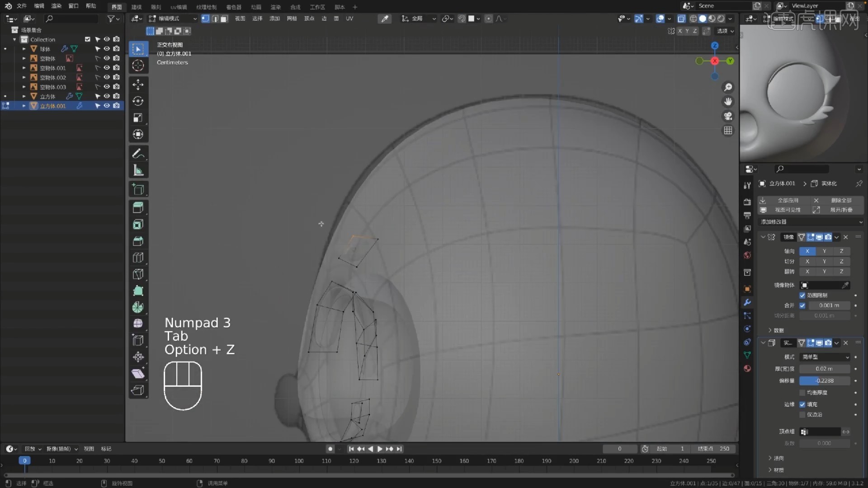
Task: Choose the Rotate tool
Action: pos(138,101)
